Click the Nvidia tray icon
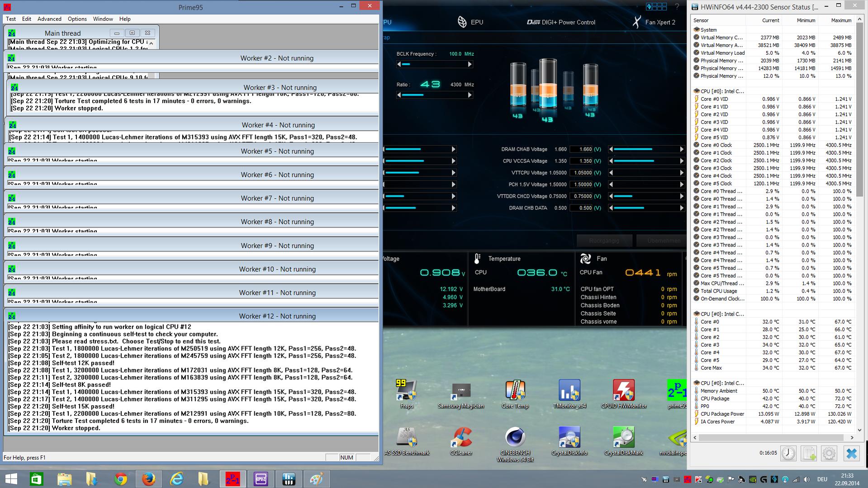The height and width of the screenshot is (488, 868). (753, 479)
